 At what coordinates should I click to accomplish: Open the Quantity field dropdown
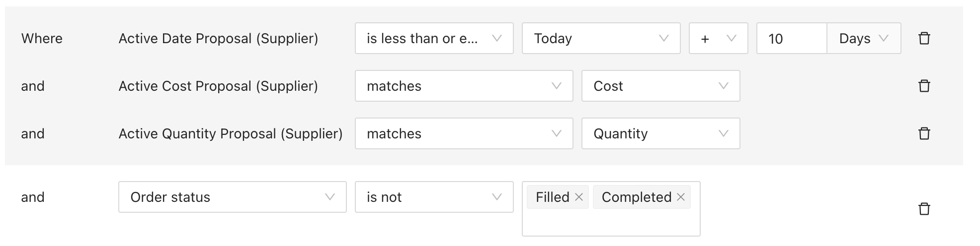click(x=660, y=133)
